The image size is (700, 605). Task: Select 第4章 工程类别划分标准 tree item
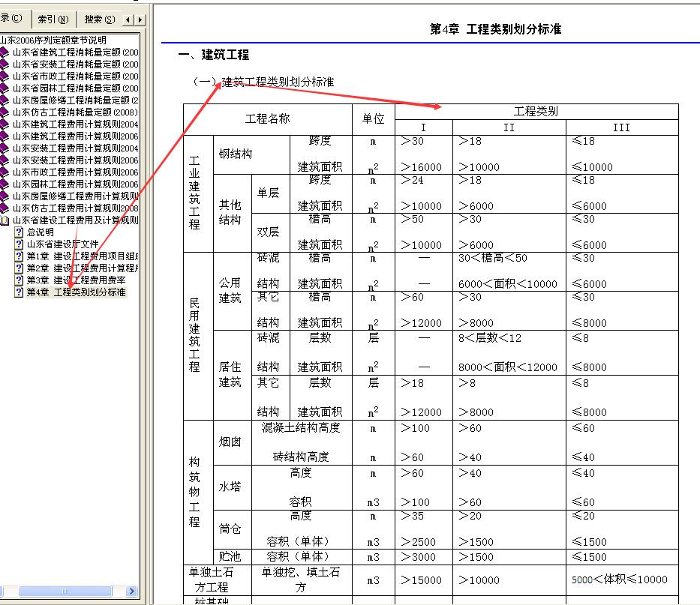pos(77,292)
